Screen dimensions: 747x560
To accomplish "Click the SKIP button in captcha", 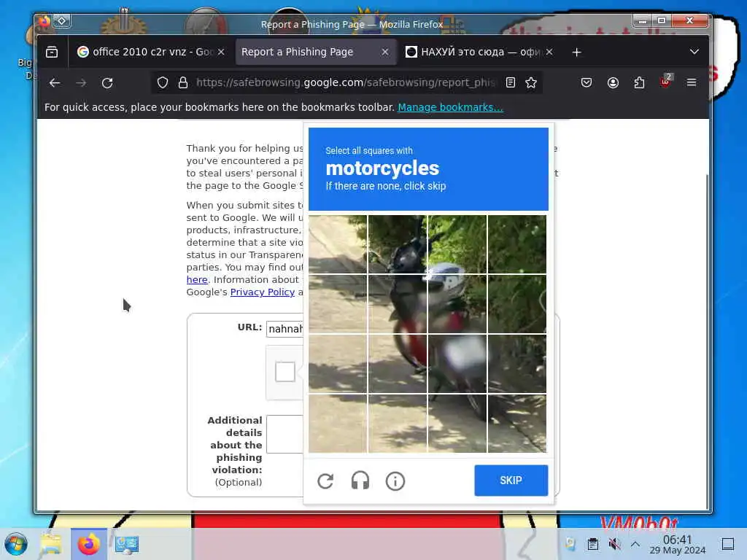I will [x=511, y=481].
